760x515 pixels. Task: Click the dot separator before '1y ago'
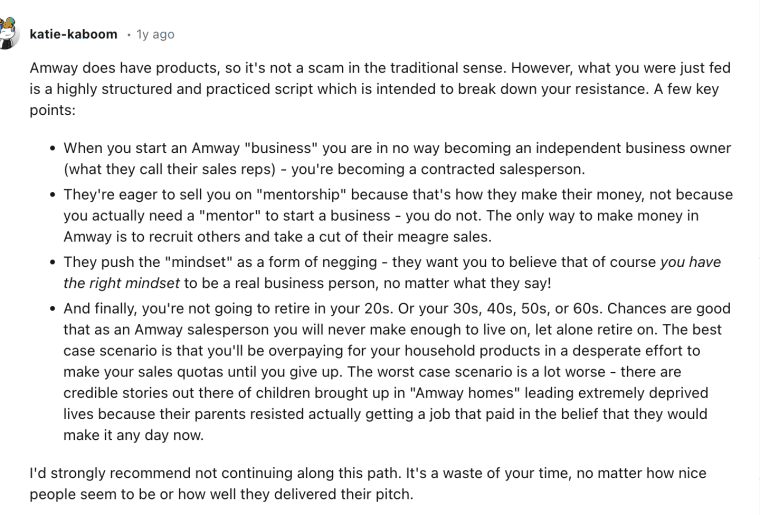(128, 34)
